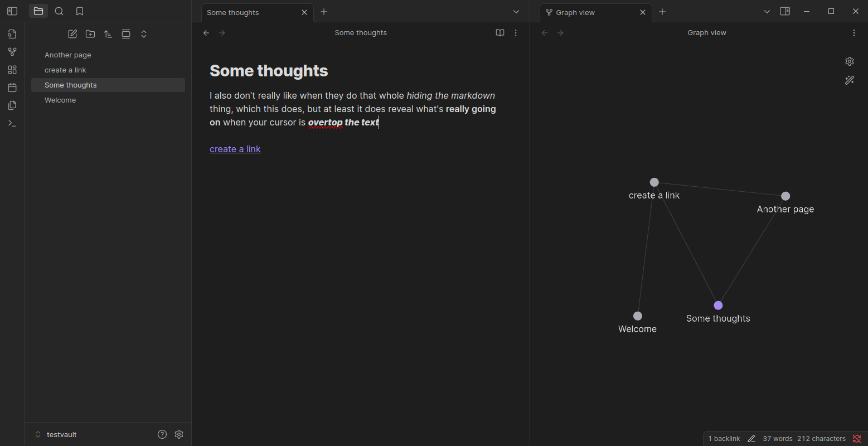Create a new folder in file explorer
Screen dimensions: 868x446
point(90,34)
